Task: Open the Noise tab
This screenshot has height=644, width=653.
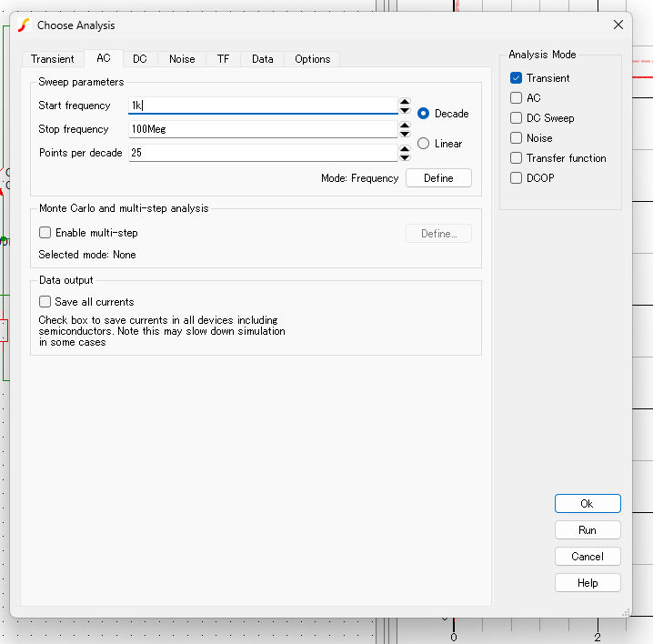Action: (x=182, y=59)
